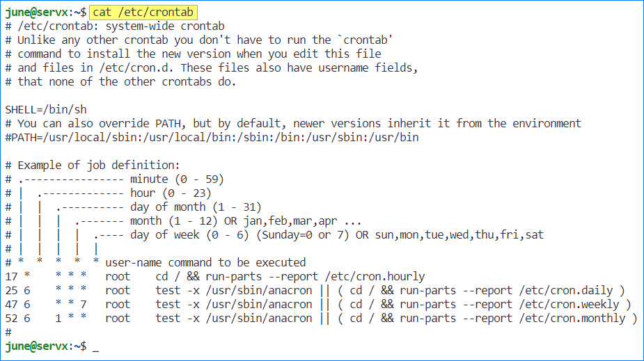Click minute value 25 of the daily job
644x361 pixels.
11,290
